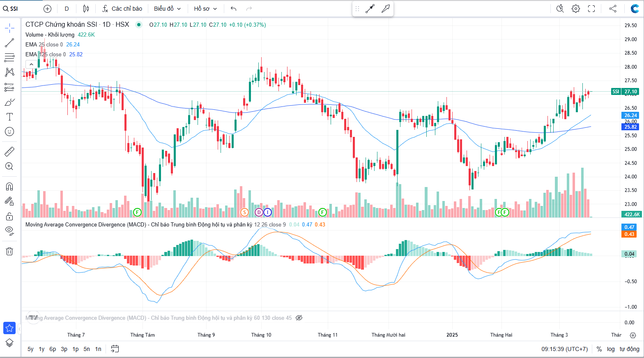This screenshot has width=644, height=358.
Task: Open the Fibonacci retracement tools
Action: [x=9, y=58]
